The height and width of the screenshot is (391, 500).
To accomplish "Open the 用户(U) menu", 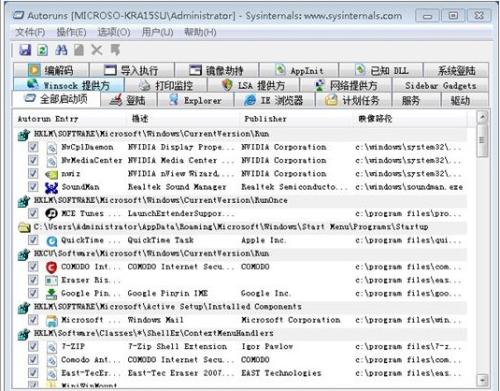I will pyautogui.click(x=158, y=32).
